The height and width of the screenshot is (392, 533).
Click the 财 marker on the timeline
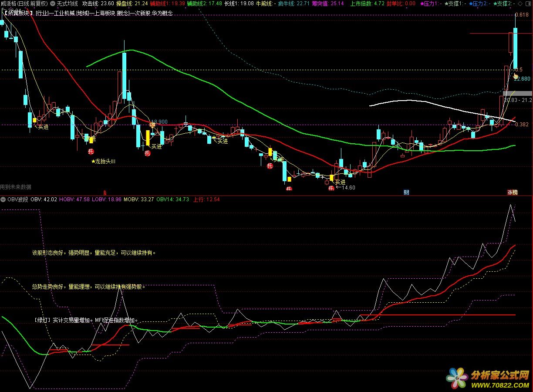coord(406,192)
